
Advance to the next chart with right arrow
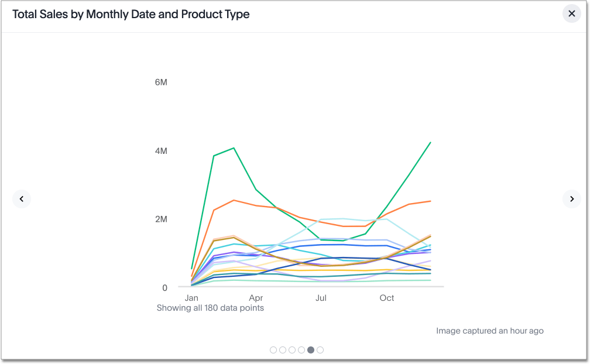571,199
